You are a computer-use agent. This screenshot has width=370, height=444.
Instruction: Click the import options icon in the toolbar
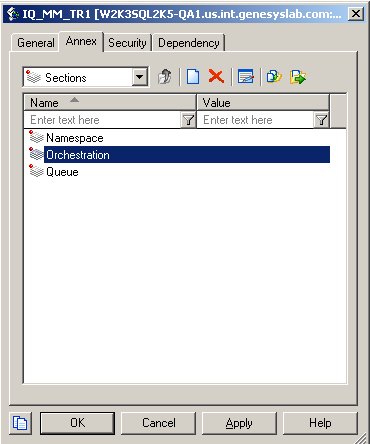tap(274, 77)
